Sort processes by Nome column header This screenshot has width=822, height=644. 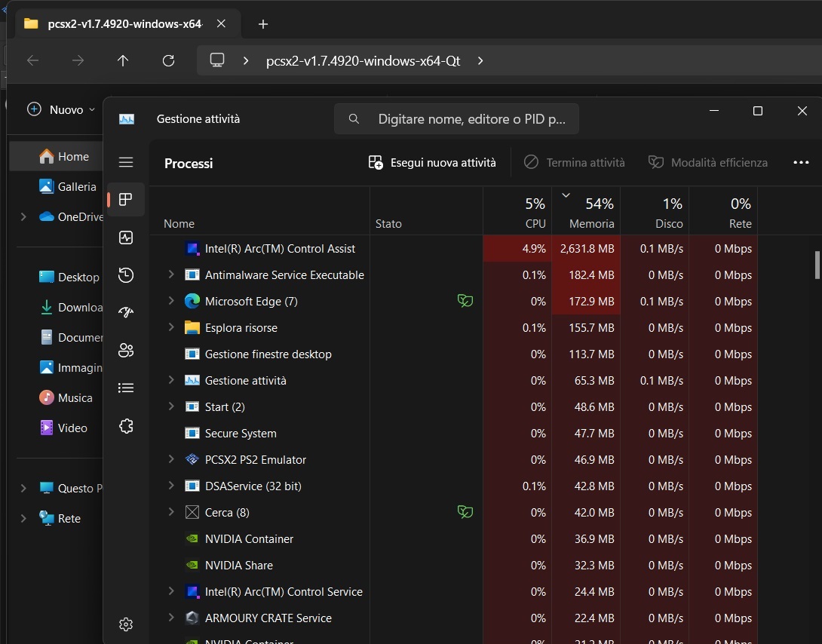coord(260,211)
